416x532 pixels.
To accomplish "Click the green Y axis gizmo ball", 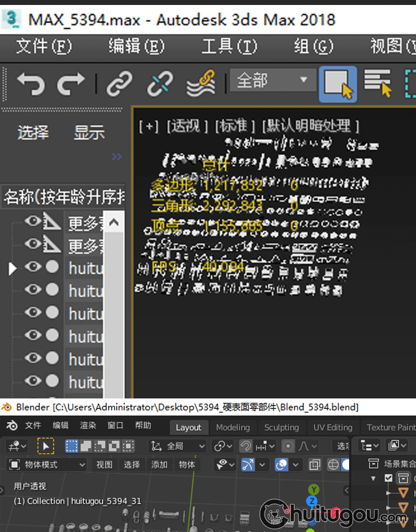I will pyautogui.click(x=314, y=489).
